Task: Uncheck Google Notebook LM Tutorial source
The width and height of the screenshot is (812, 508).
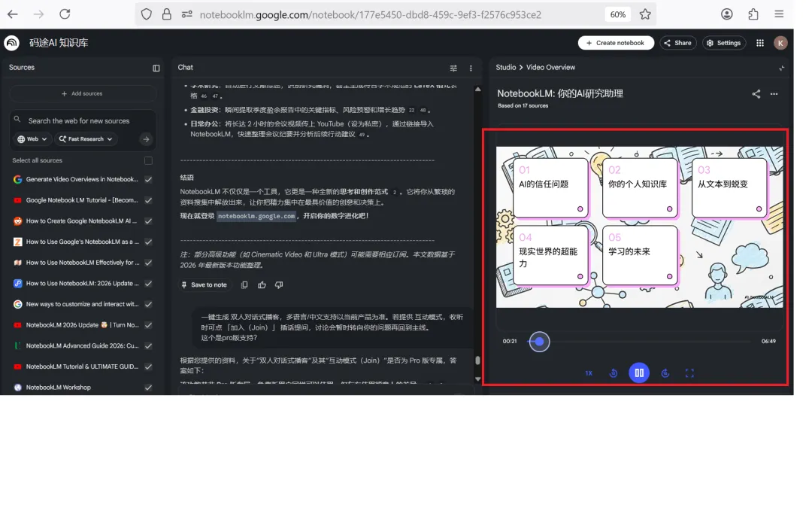Action: 148,200
